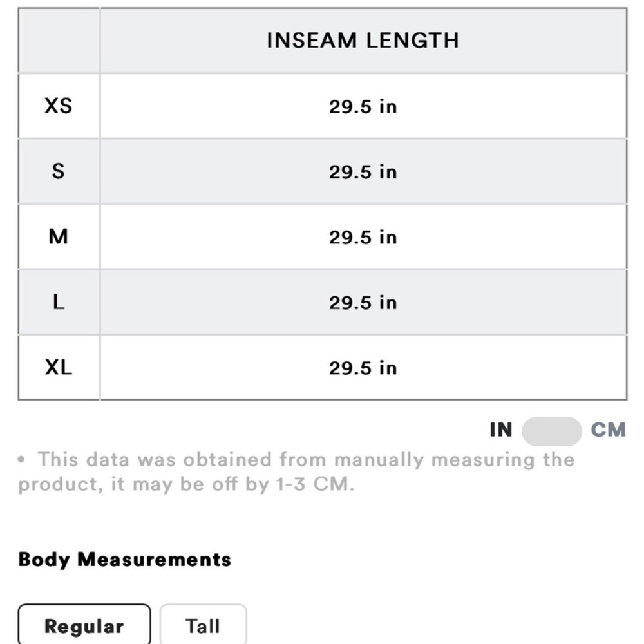Click the empty top-left table header cell

click(x=59, y=41)
